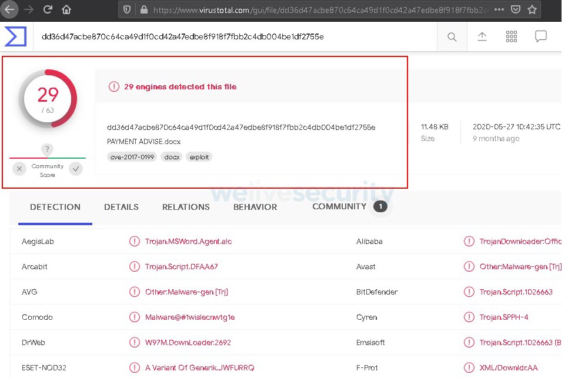The image size is (588, 378).
Task: Open the COMMUNITY tab
Action: (x=339, y=206)
